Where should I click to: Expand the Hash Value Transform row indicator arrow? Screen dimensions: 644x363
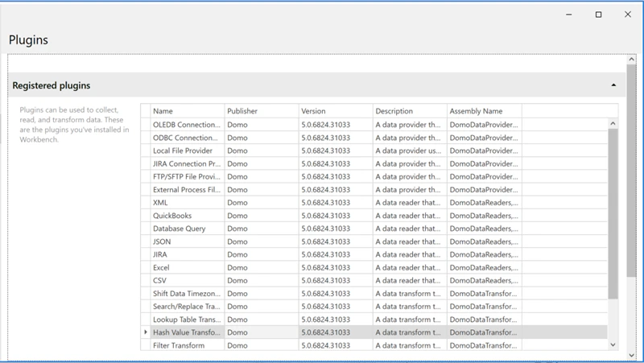click(146, 332)
